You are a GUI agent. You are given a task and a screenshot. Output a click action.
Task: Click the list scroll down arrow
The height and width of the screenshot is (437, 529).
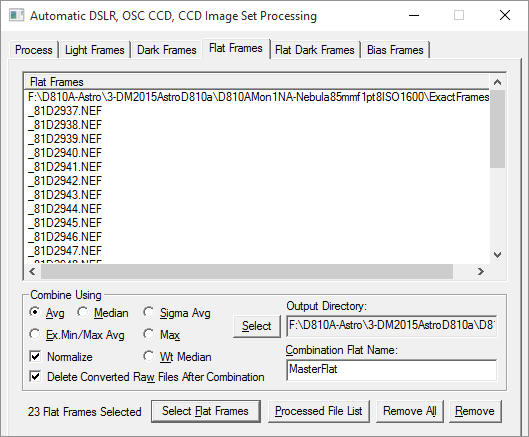(497, 254)
